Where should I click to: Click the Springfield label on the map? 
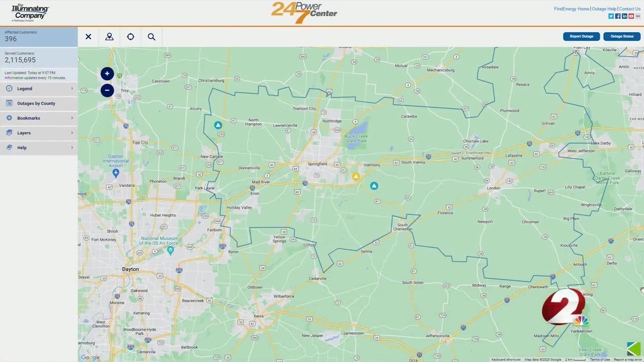317,164
